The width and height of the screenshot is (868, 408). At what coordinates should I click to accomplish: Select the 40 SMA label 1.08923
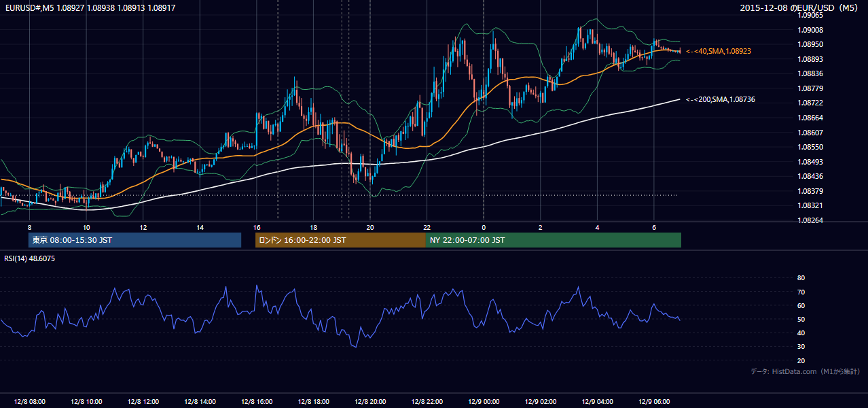(718, 51)
